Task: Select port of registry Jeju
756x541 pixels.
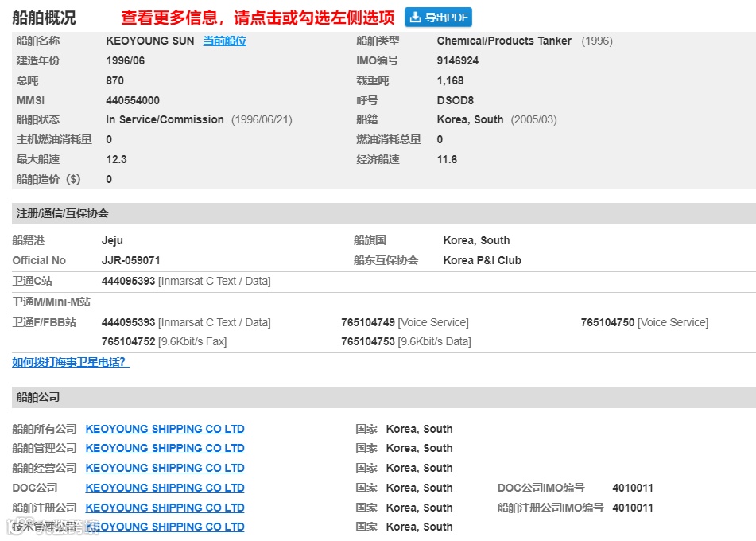Action: click(x=112, y=240)
